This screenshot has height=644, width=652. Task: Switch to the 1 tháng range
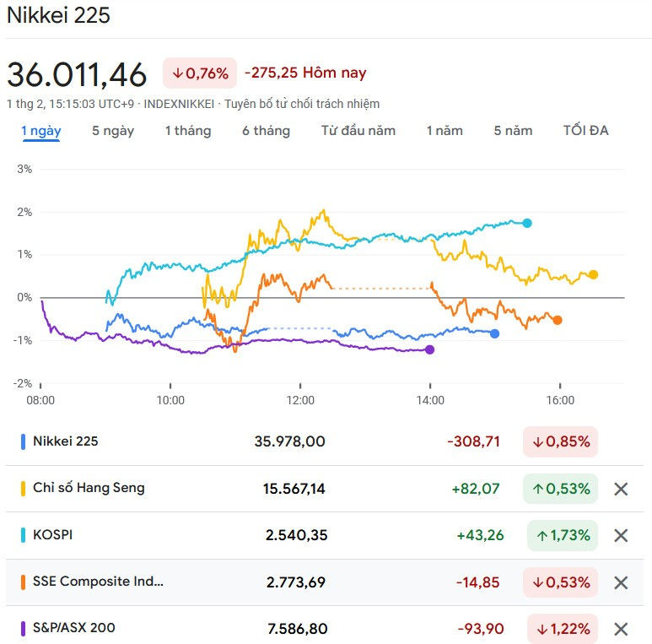[187, 131]
